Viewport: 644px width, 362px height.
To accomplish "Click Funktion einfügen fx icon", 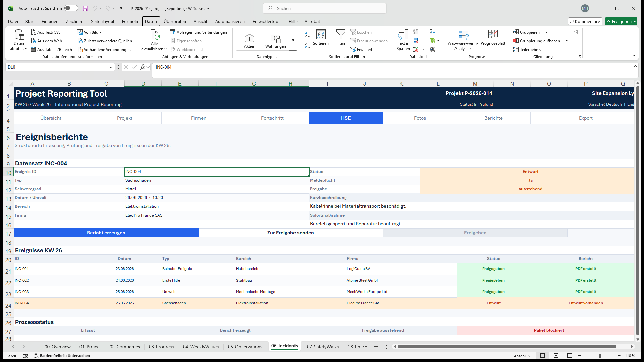I will 142,67.
